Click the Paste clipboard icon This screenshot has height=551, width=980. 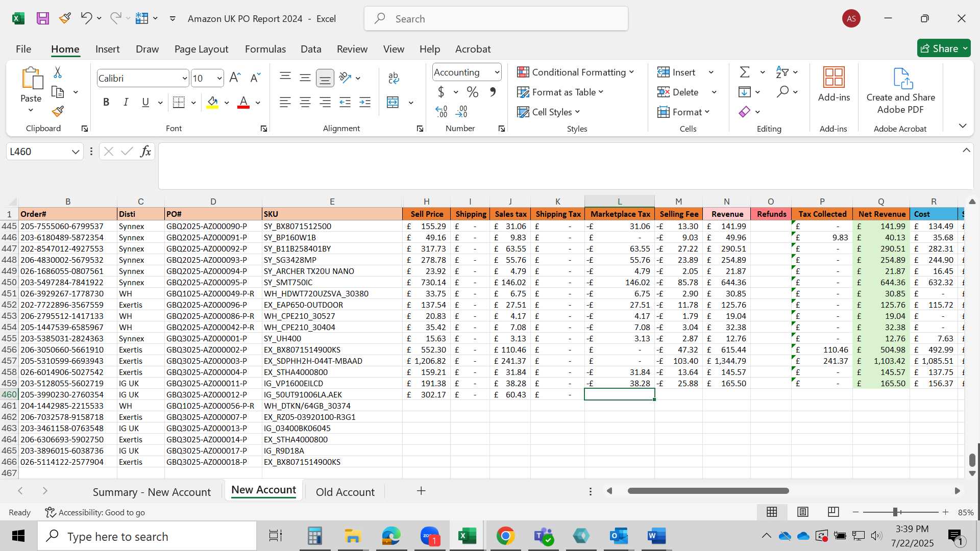32,78
